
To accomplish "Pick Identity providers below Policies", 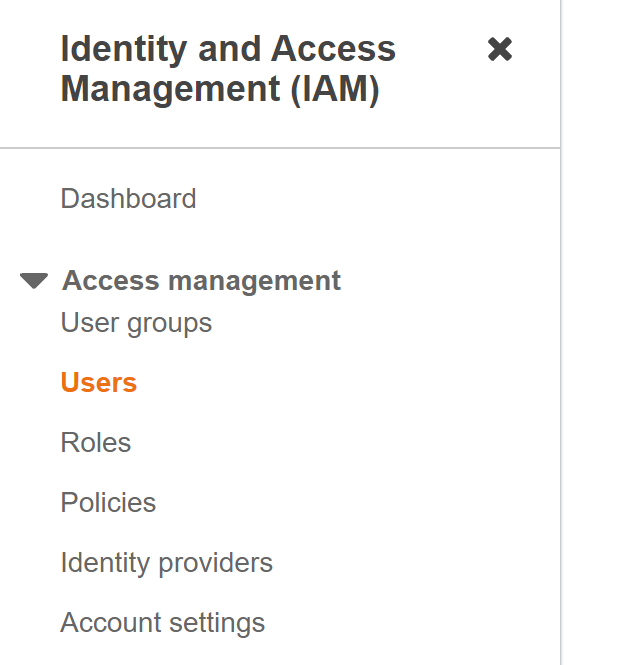I will click(166, 563).
